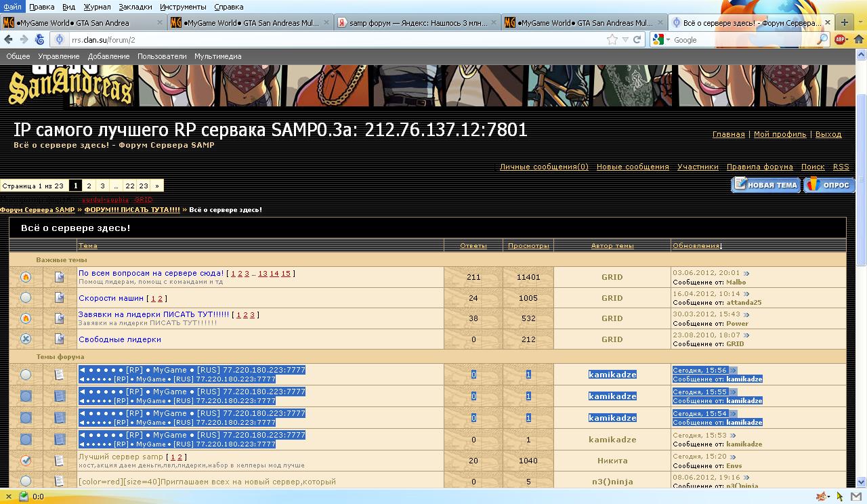The image size is (867, 504).
Task: Open the RSS feed link
Action: tap(841, 167)
